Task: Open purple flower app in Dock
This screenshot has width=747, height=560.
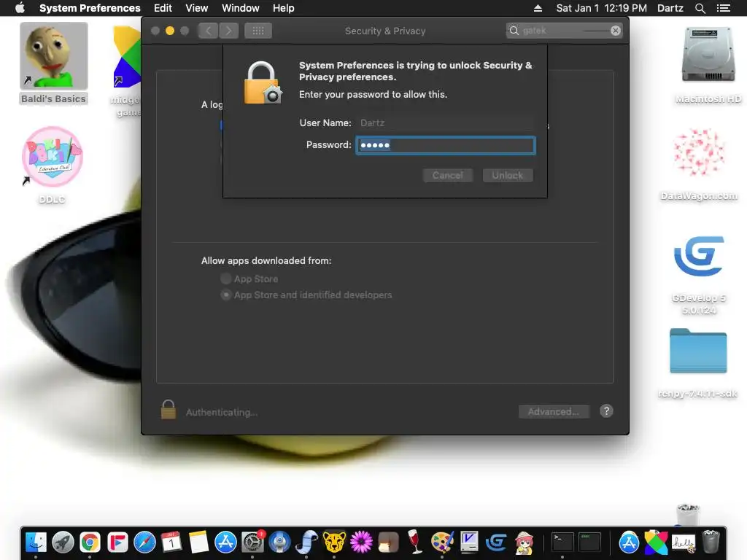Action: 361,542
